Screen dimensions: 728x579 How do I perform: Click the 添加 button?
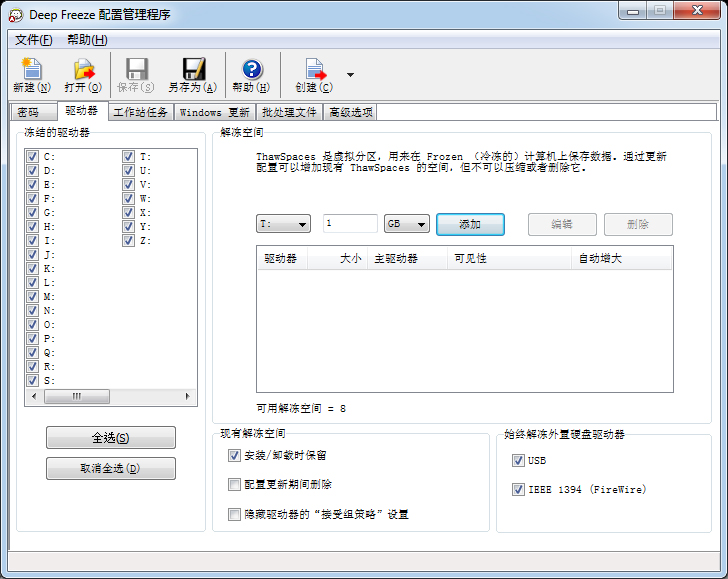coord(470,224)
